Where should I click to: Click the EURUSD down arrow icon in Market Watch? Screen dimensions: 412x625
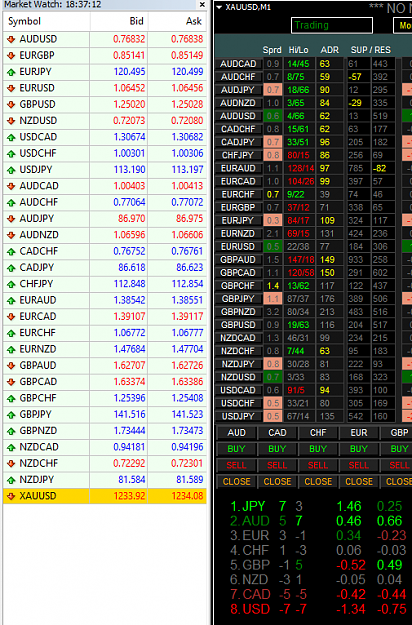point(11,88)
